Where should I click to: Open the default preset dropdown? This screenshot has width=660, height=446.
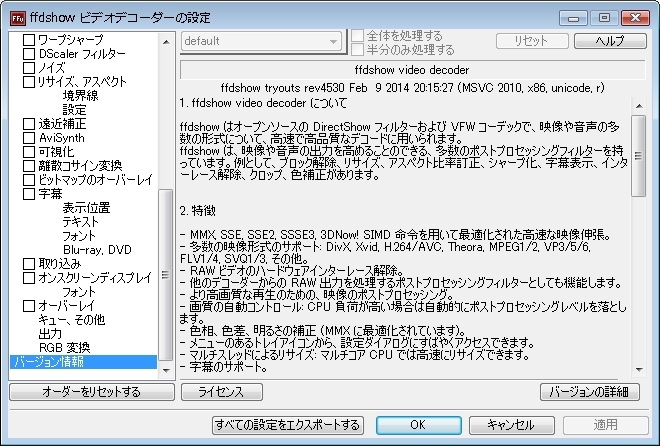tap(261, 41)
